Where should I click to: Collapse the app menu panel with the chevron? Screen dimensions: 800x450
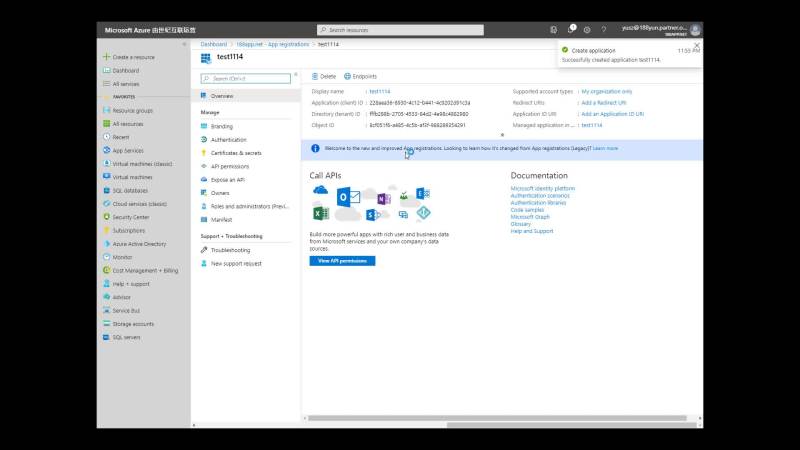coord(295,74)
